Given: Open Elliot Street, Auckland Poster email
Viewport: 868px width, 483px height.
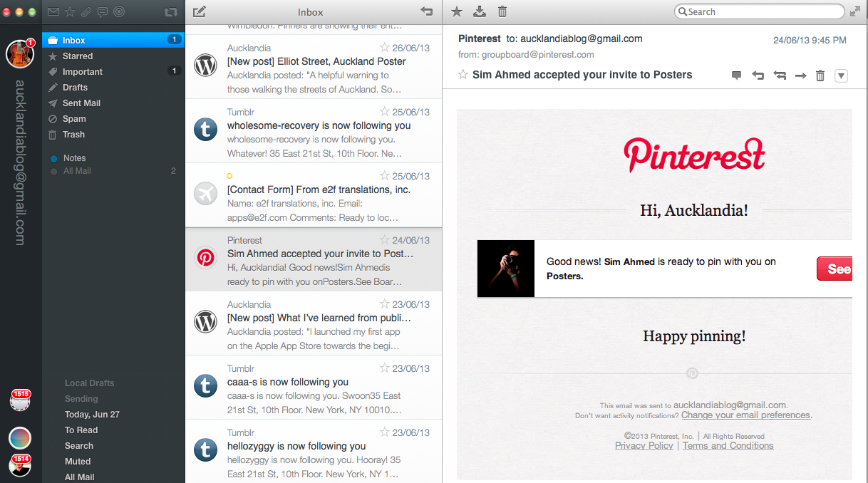Looking at the screenshot, I should [x=314, y=67].
